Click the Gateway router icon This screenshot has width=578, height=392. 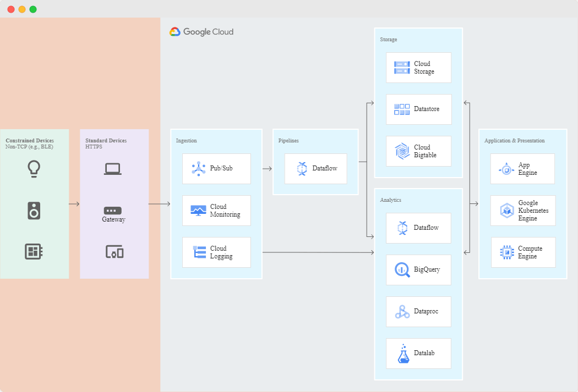click(113, 211)
